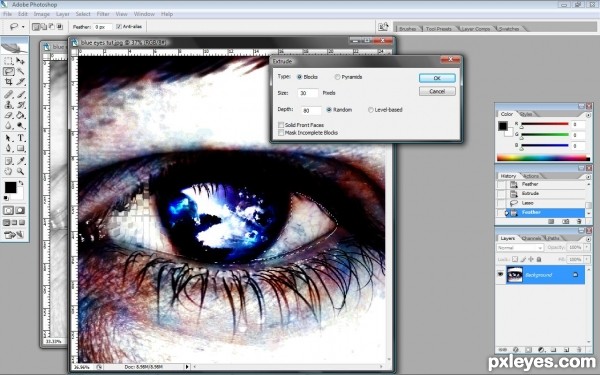Select the Magic Wand tool
Screen dimensions: 600x375
20,71
